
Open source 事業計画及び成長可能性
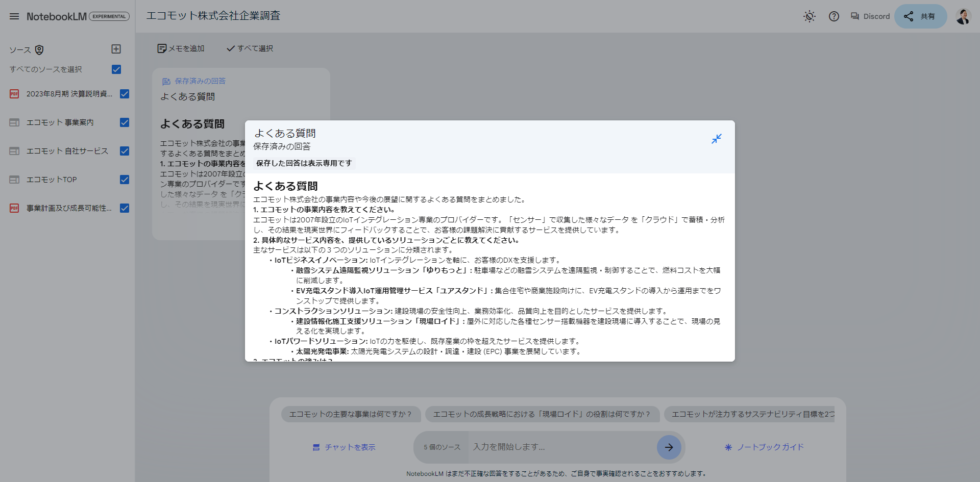tap(69, 208)
